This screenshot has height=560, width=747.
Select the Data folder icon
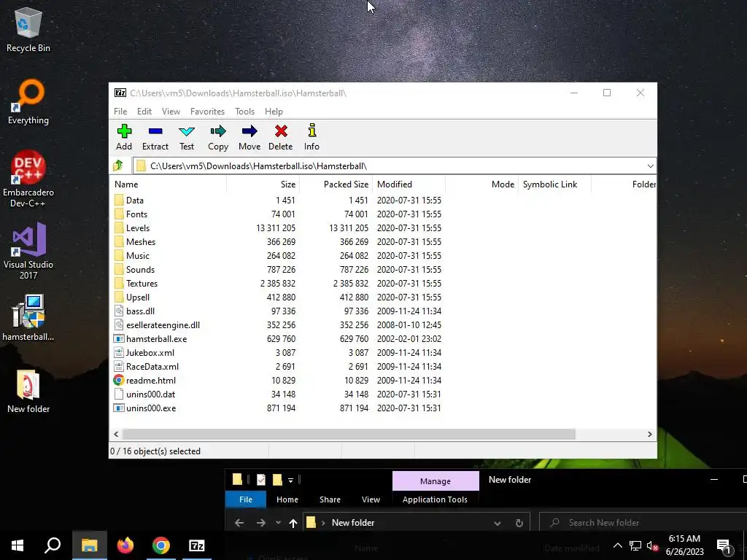point(119,200)
